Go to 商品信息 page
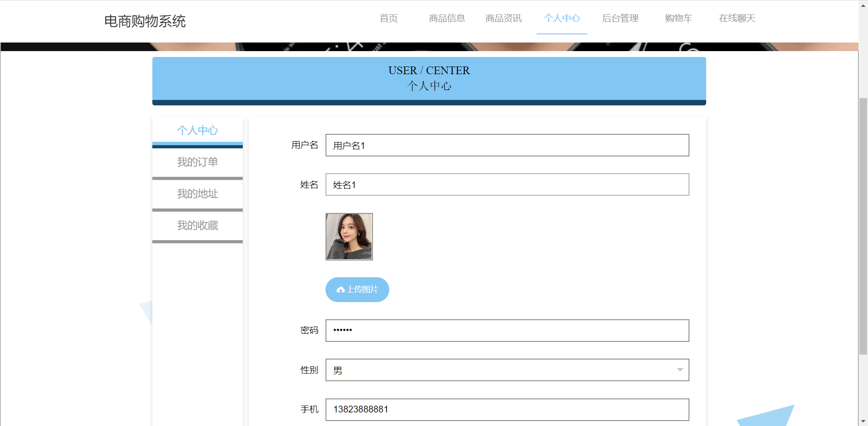Viewport: 868px width, 426px height. [x=447, y=18]
